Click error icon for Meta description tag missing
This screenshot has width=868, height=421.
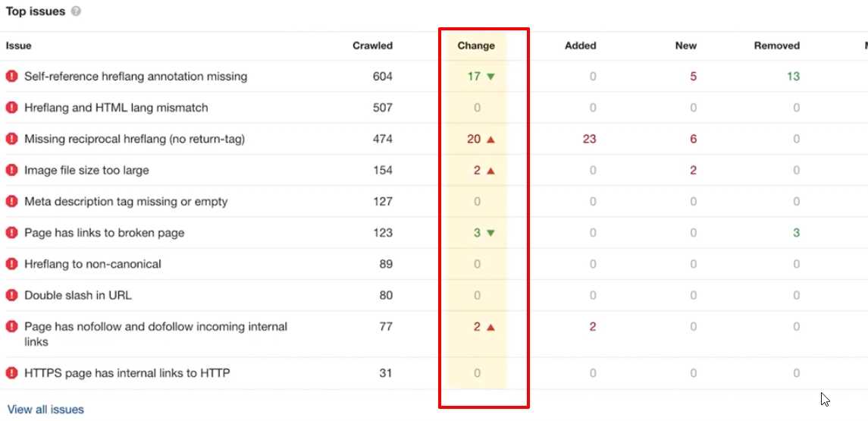pos(11,202)
